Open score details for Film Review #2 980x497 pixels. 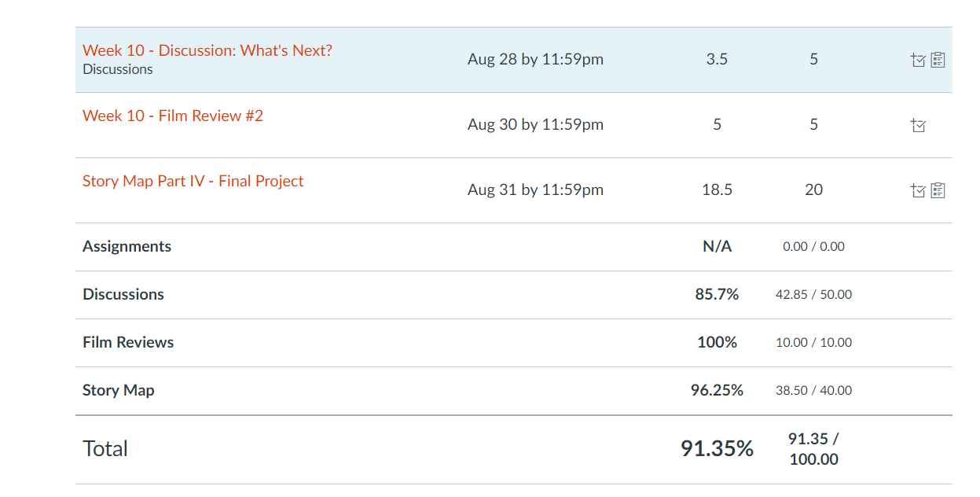pyautogui.click(x=917, y=125)
